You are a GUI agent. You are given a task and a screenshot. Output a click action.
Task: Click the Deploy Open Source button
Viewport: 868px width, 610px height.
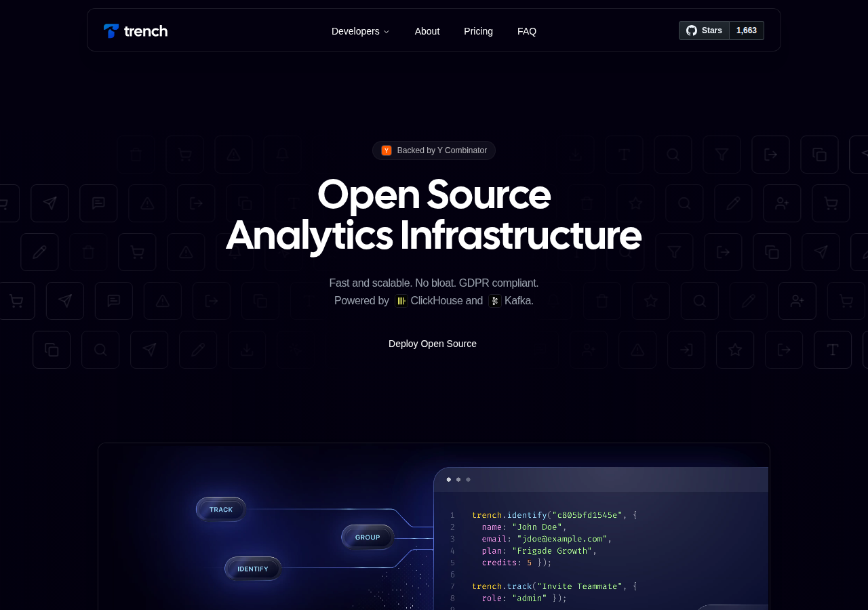click(x=433, y=344)
